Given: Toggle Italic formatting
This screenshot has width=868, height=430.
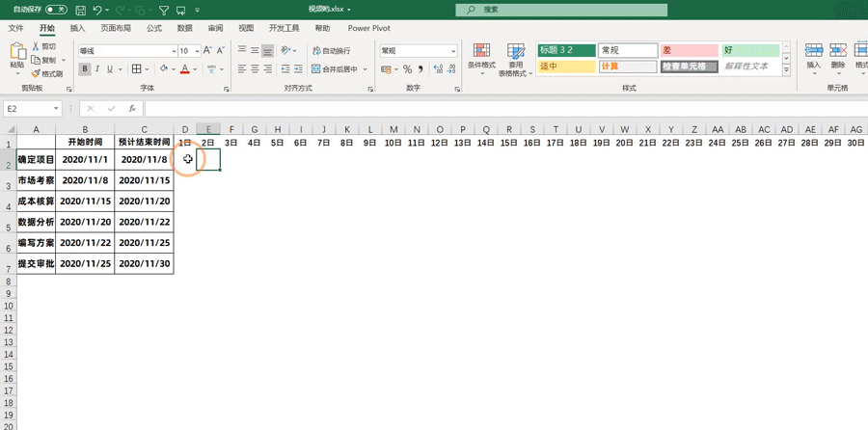Looking at the screenshot, I should click(97, 69).
